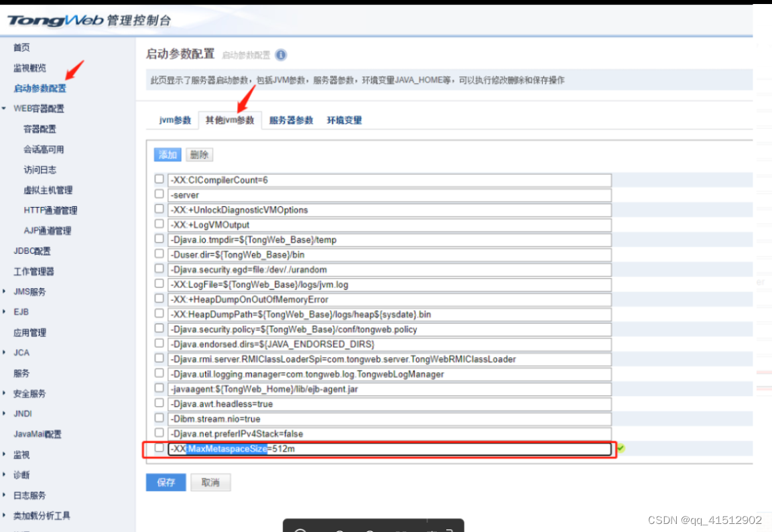Tick the checkbox for -Djava.awt.headless=true

(159, 403)
